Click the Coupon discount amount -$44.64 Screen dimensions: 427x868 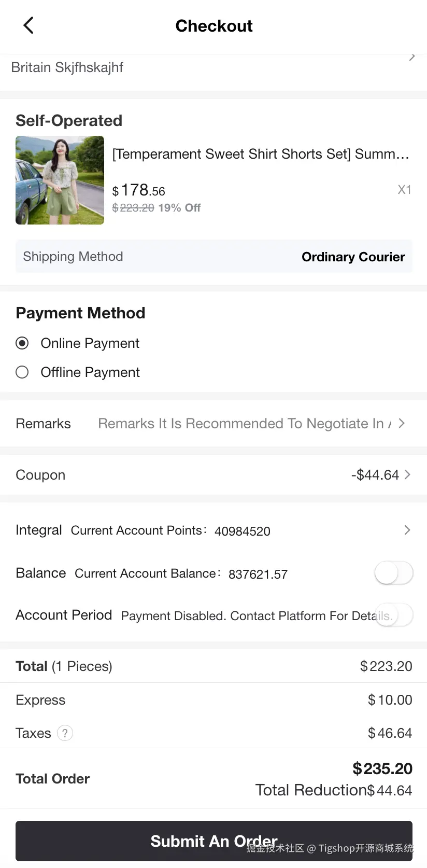pos(375,475)
